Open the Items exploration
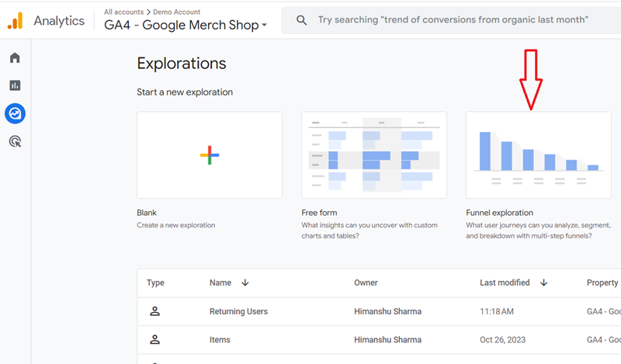Viewport: 621px width, 364px height. coord(220,339)
